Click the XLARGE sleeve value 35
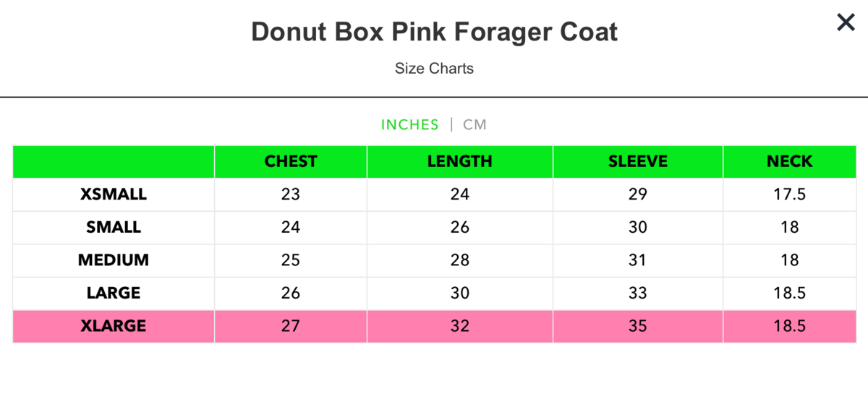This screenshot has height=394, width=868. (637, 326)
